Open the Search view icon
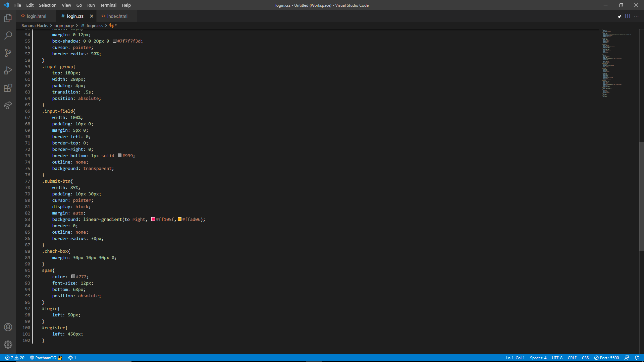Image resolution: width=644 pixels, height=362 pixels. click(8, 36)
